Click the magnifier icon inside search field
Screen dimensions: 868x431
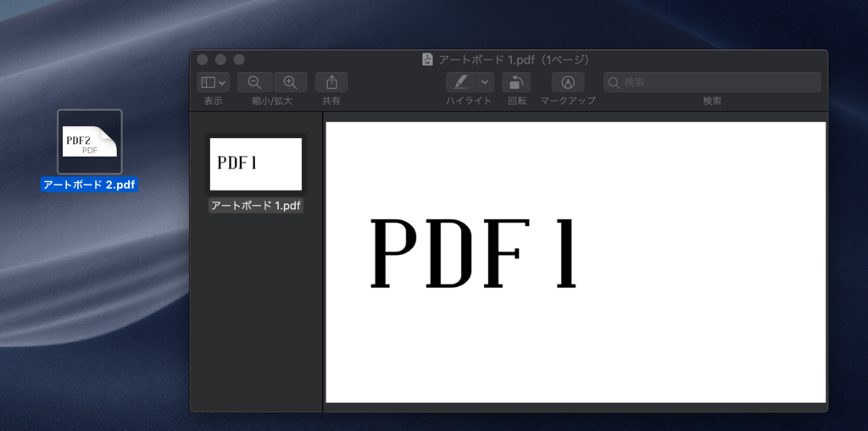point(614,82)
